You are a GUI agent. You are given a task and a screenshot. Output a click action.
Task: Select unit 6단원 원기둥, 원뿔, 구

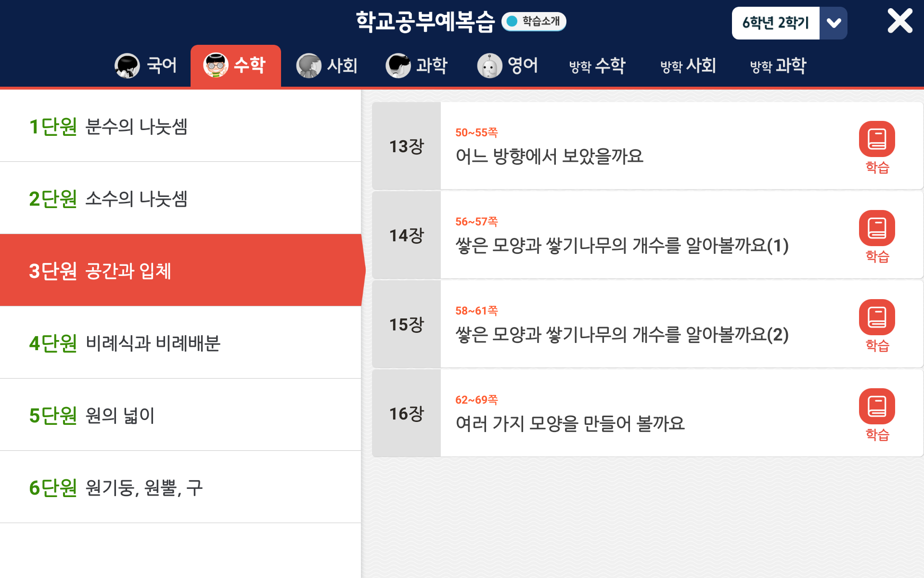pyautogui.click(x=180, y=487)
